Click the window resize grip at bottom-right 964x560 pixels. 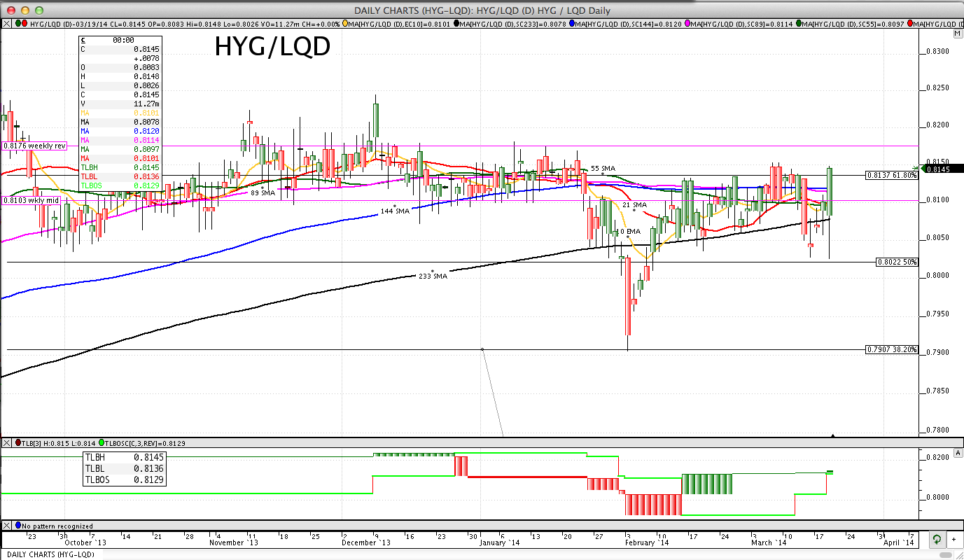(x=958, y=554)
